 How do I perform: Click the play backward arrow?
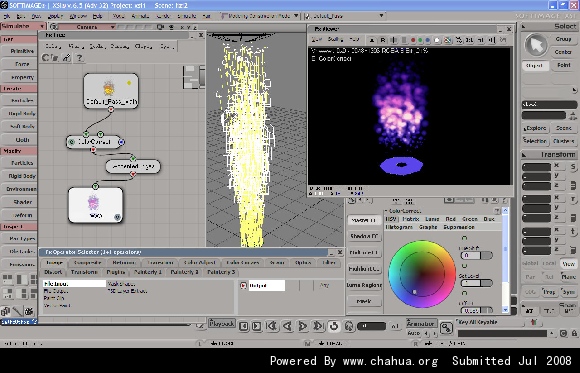tap(287, 326)
